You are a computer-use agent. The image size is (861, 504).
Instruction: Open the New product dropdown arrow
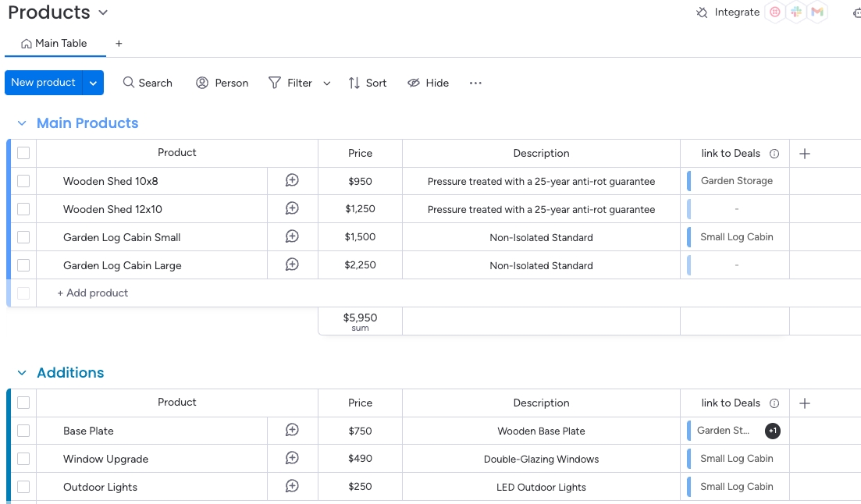(94, 83)
